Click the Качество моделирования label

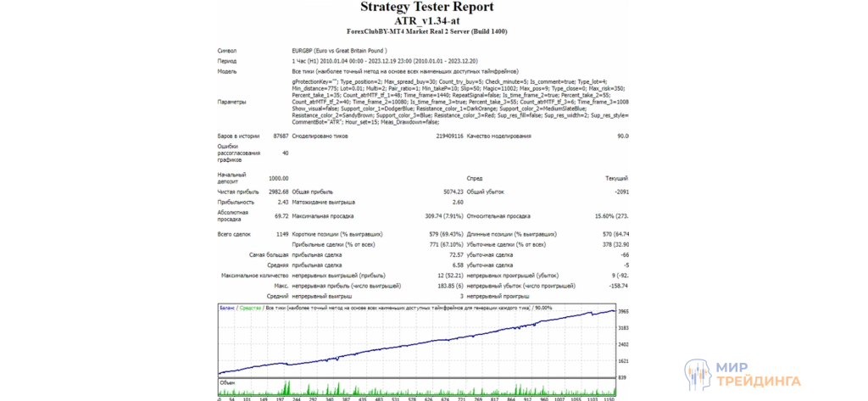coord(499,136)
